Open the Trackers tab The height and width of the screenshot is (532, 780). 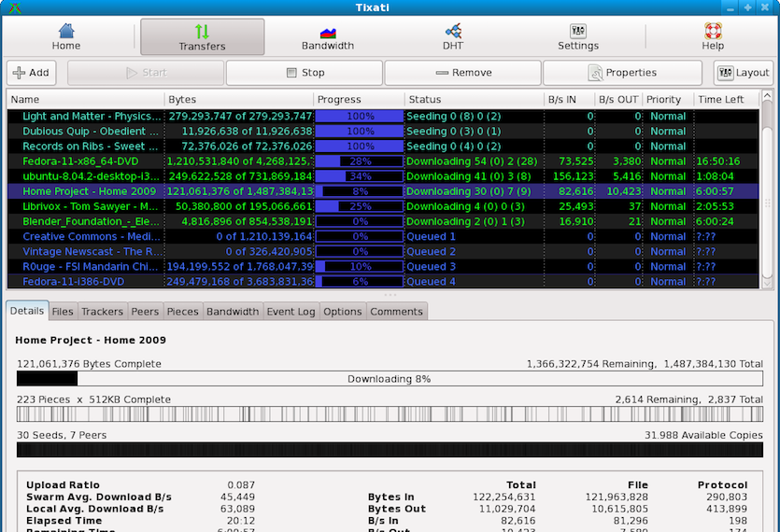(102, 312)
